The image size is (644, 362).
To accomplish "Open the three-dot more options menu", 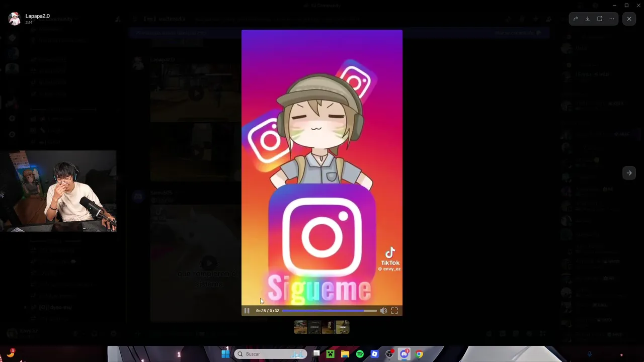I will tap(612, 19).
